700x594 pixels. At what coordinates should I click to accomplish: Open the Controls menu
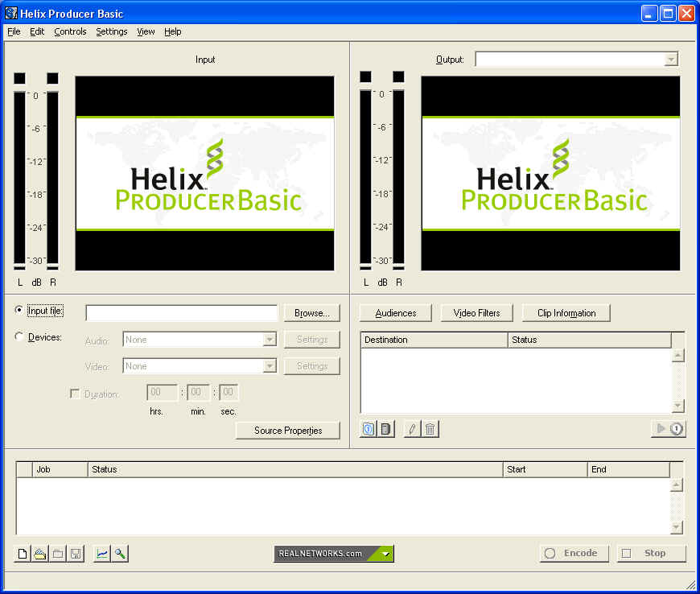coord(70,32)
